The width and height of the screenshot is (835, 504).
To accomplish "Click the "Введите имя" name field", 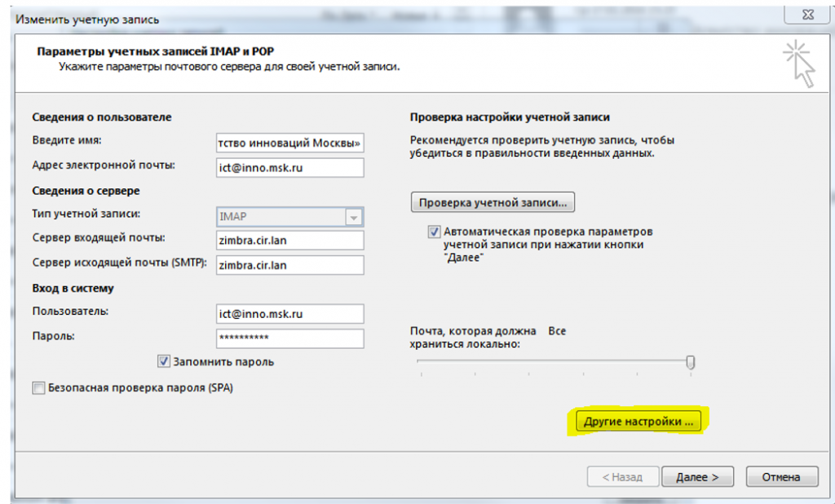I will 290,143.
